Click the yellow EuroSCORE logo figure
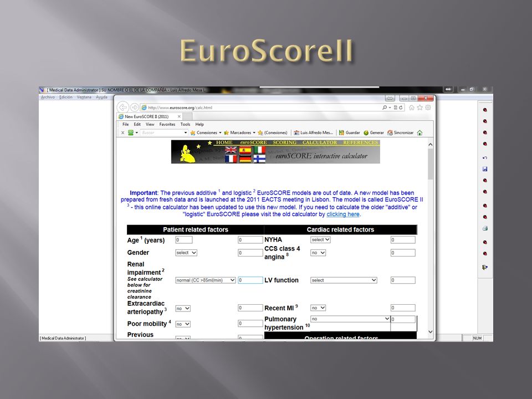Screen dimensions: 532x399 tap(187, 154)
